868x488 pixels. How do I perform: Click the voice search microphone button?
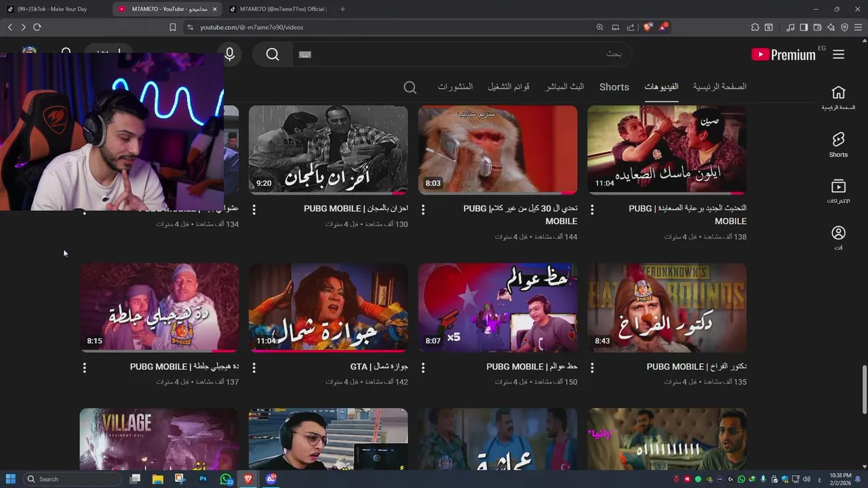(x=229, y=54)
